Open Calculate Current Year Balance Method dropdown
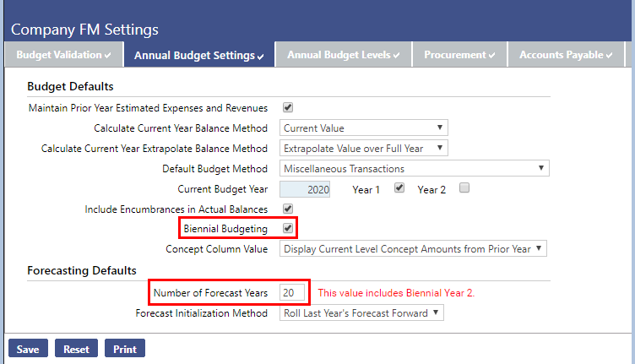This screenshot has width=635, height=364. click(363, 128)
